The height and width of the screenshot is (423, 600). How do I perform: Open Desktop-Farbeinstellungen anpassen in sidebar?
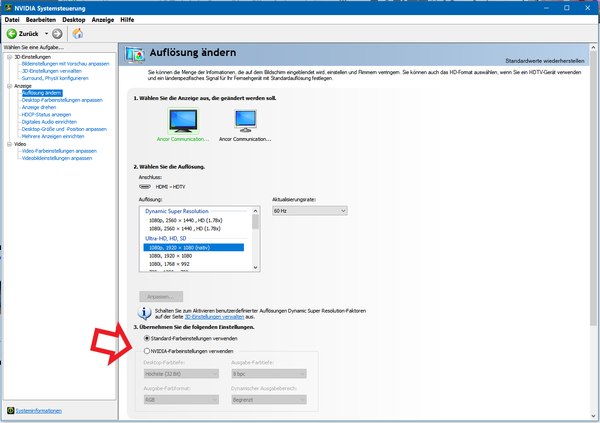click(x=62, y=100)
